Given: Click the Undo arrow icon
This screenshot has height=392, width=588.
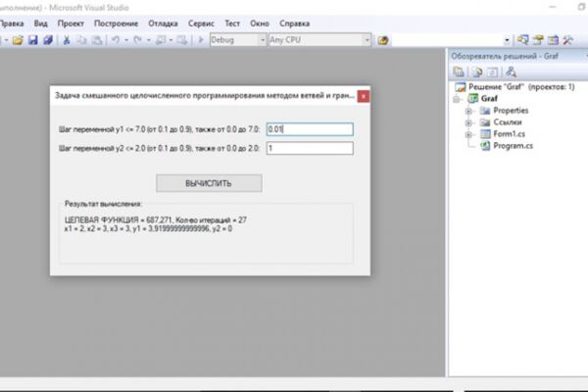Looking at the screenshot, I should (116, 40).
